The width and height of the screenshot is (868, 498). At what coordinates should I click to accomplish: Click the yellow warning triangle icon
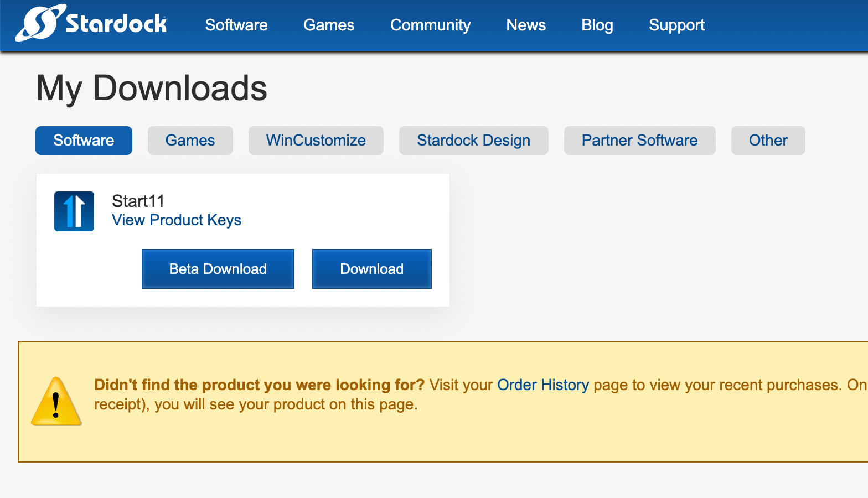(x=56, y=402)
